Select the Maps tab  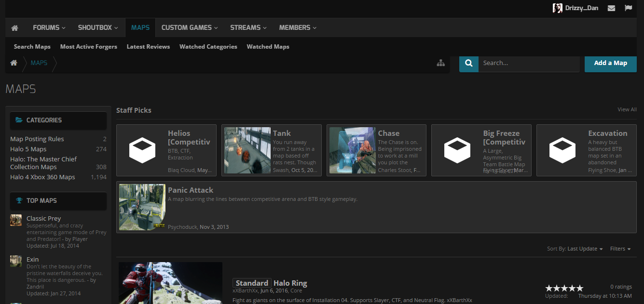pos(140,28)
